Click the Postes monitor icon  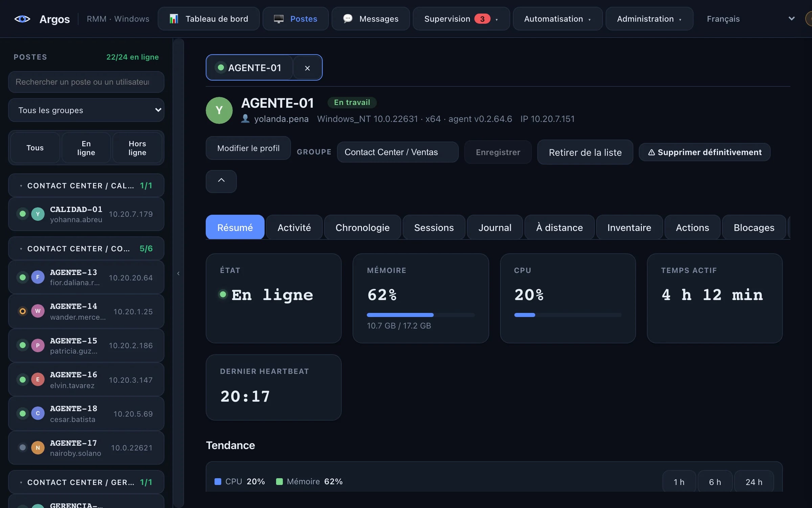(278, 19)
